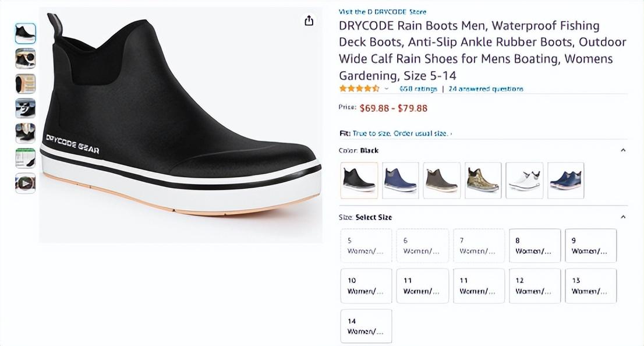Select size 8 option
The width and height of the screenshot is (644, 346).
[535, 246]
